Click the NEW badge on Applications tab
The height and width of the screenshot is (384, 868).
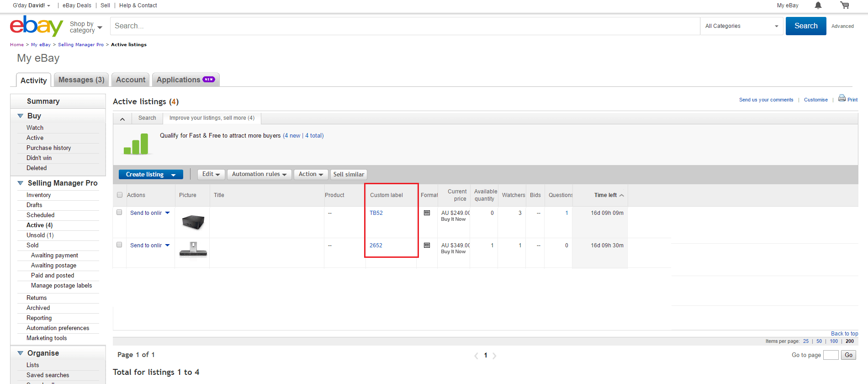pos(209,80)
